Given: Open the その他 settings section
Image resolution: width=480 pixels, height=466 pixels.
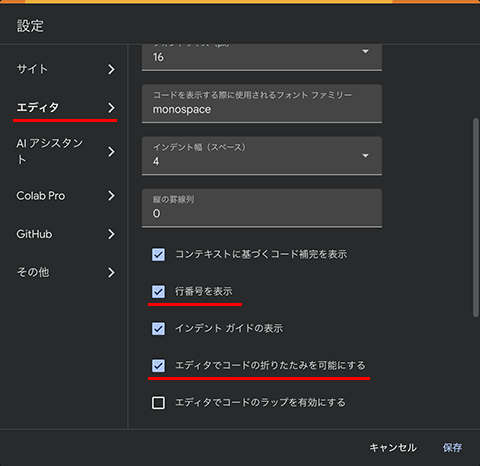Looking at the screenshot, I should click(65, 273).
